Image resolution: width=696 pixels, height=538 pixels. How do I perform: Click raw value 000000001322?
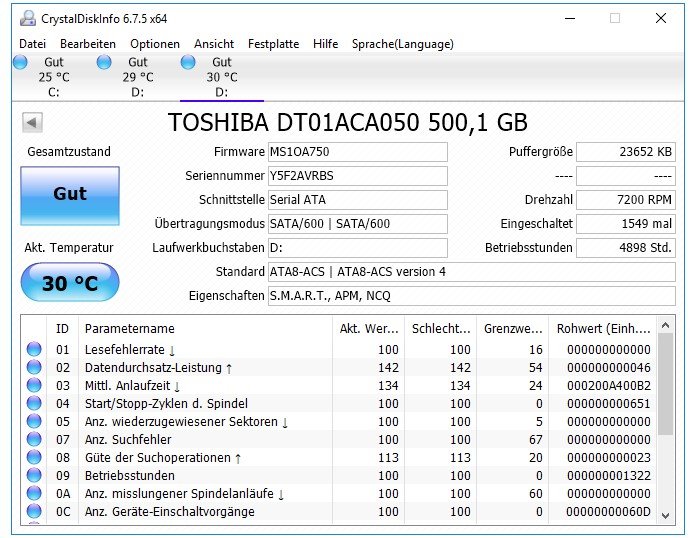[x=609, y=475]
